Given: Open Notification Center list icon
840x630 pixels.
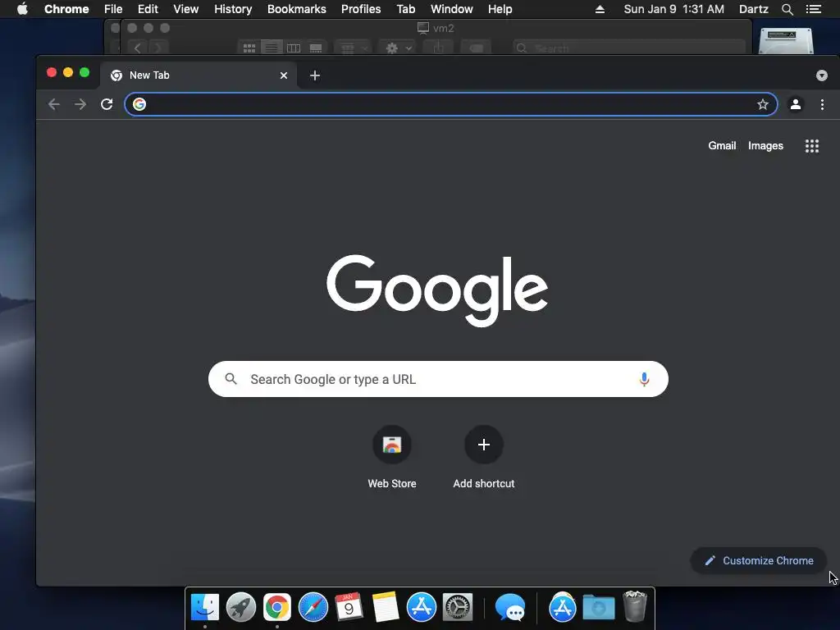Looking at the screenshot, I should click(x=814, y=9).
